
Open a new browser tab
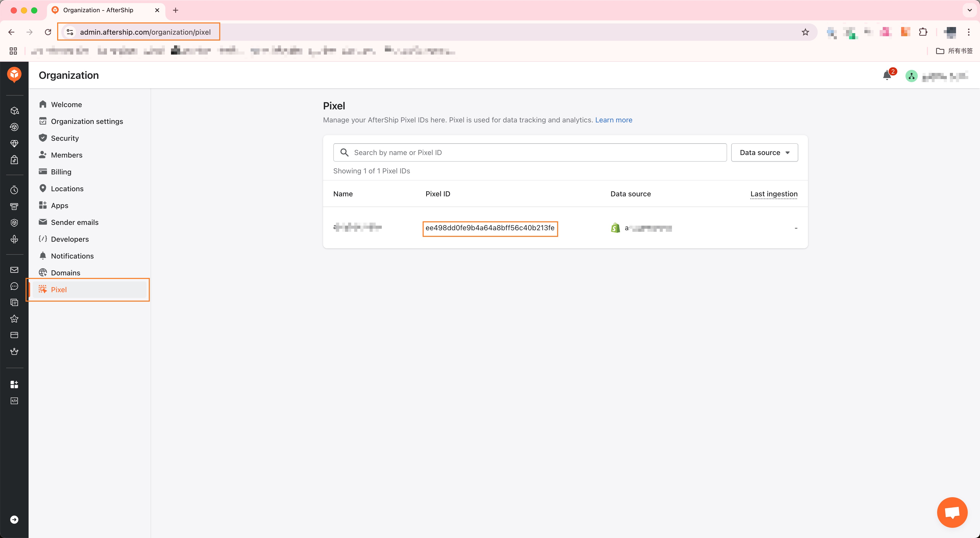coord(175,10)
